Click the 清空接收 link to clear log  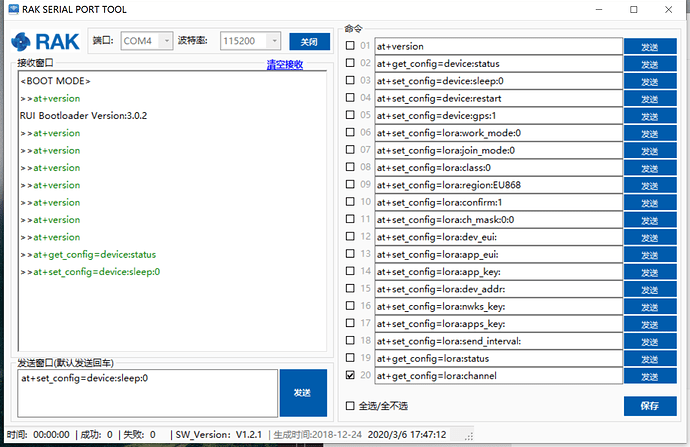pyautogui.click(x=284, y=64)
